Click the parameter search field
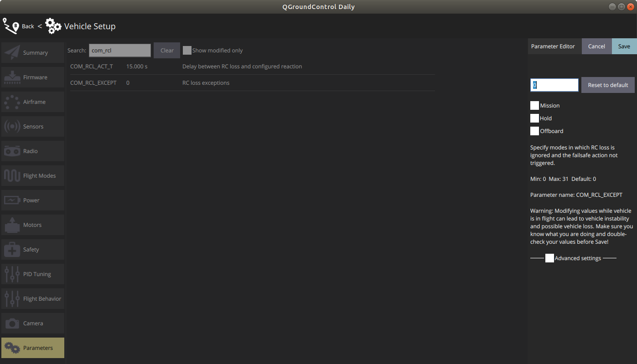637x364 pixels. [120, 51]
